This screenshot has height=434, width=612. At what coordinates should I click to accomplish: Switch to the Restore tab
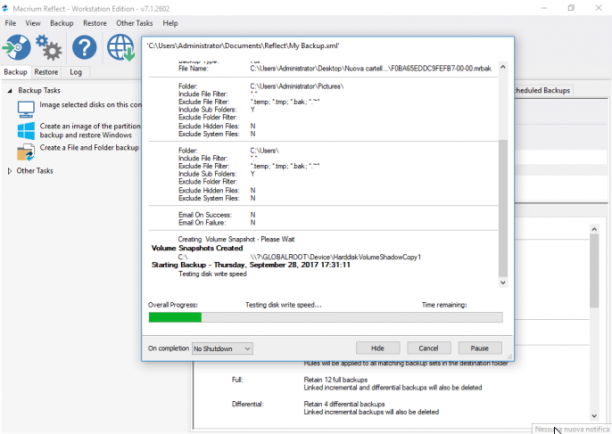coord(46,72)
